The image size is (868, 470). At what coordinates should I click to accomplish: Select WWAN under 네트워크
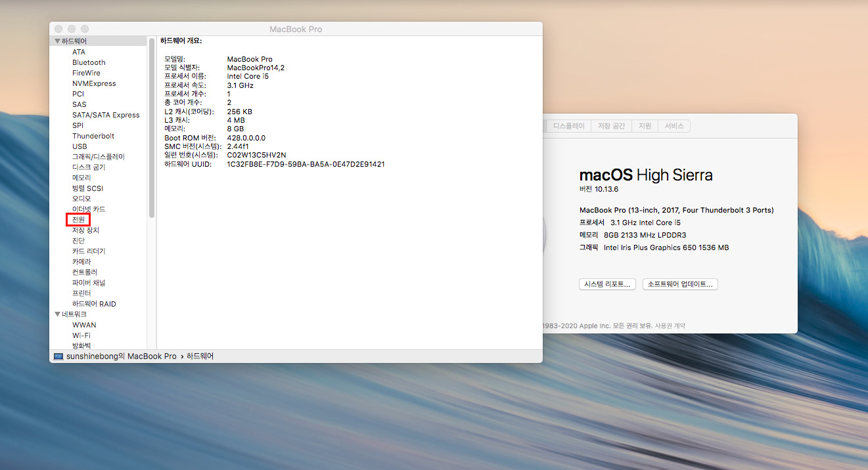[84, 325]
